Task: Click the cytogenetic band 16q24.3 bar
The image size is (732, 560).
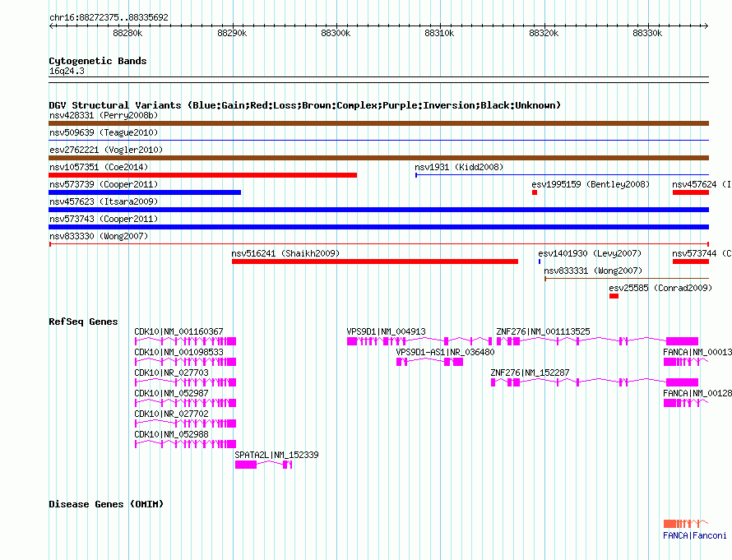Action: point(378,80)
